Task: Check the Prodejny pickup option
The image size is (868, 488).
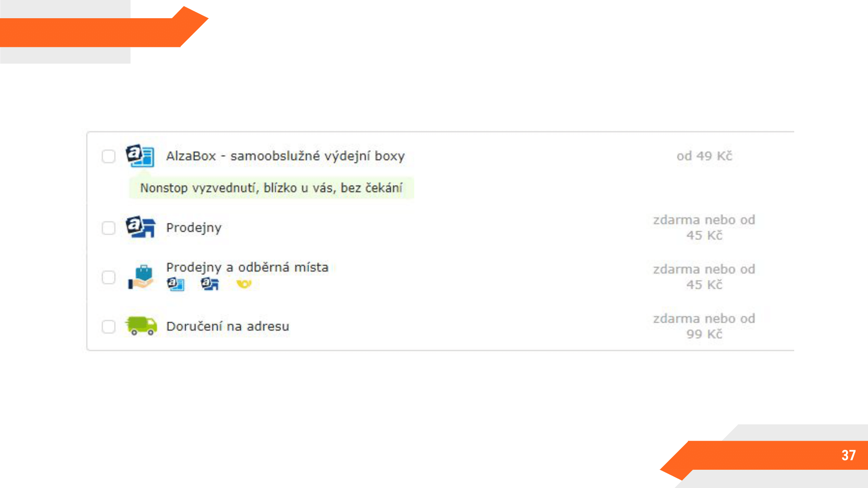Action: [x=108, y=228]
